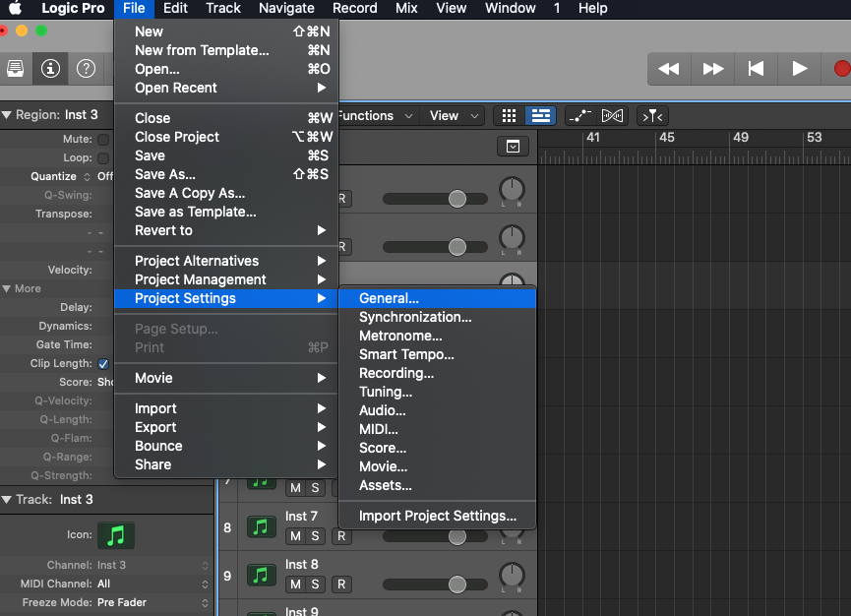Solo the Inst 7 track
This screenshot has width=851, height=616.
(x=316, y=536)
